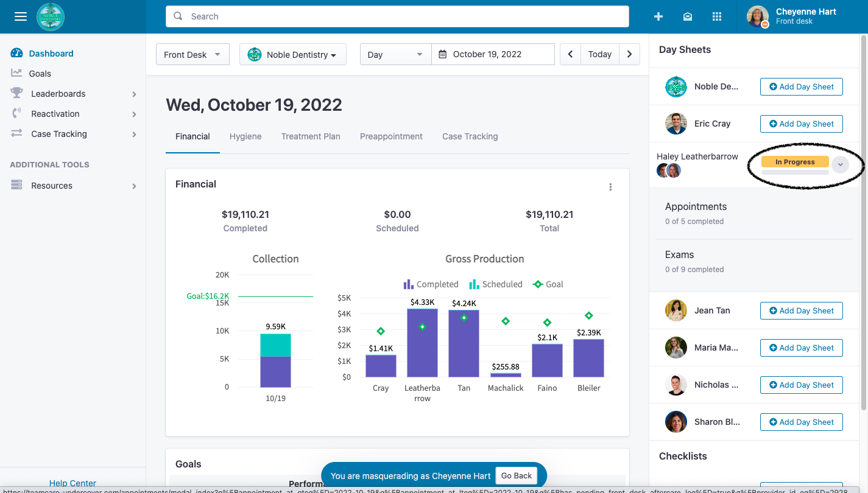The height and width of the screenshot is (493, 868).
Task: Click the search magnifier icon
Action: (178, 16)
